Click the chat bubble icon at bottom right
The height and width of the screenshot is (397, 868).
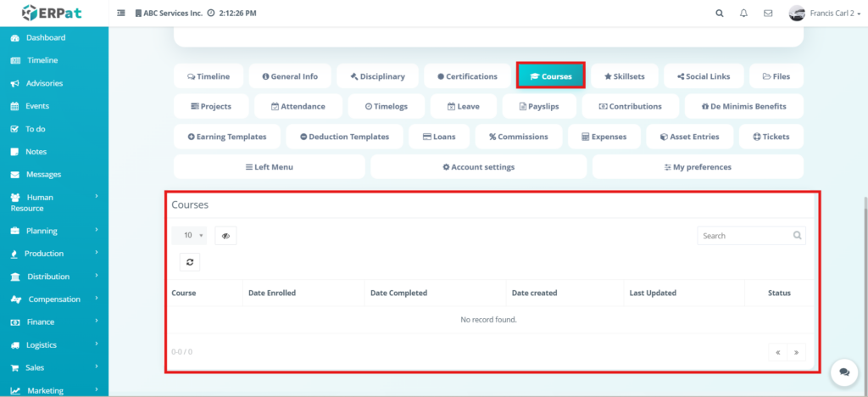point(843,372)
